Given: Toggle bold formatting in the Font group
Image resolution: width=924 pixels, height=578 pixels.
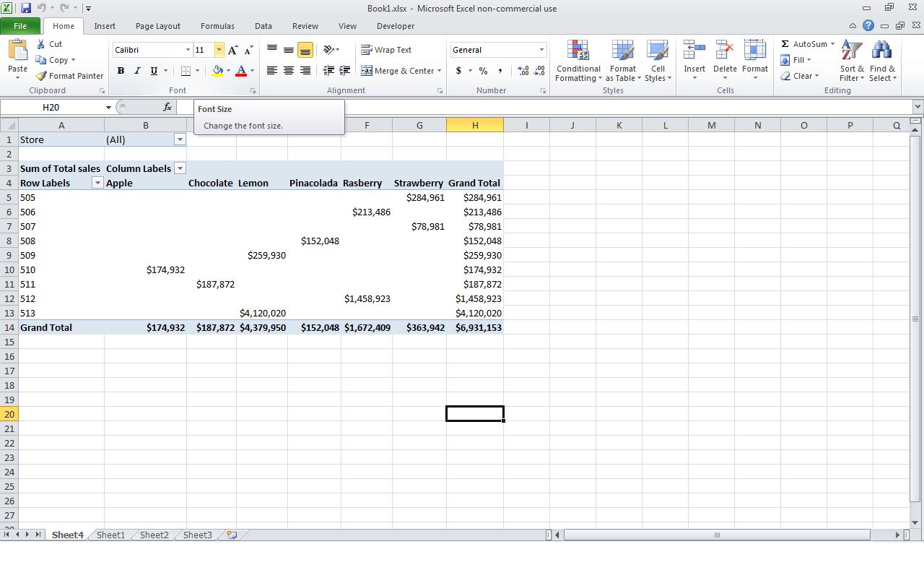Looking at the screenshot, I should 121,71.
